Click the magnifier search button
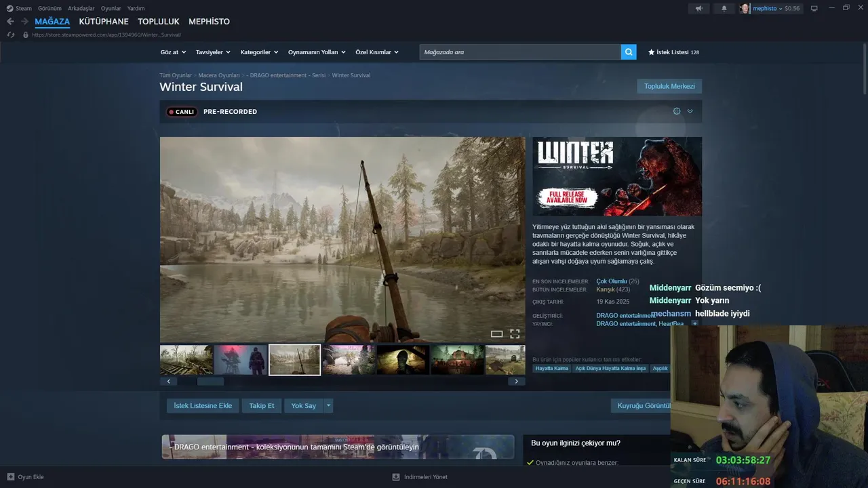This screenshot has height=488, width=868. pos(629,52)
